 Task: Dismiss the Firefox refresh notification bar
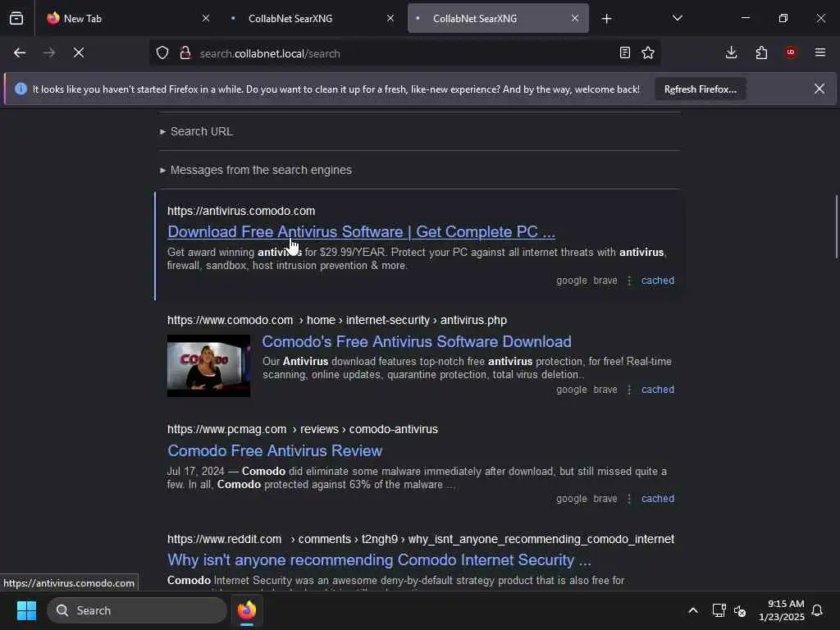tap(819, 89)
